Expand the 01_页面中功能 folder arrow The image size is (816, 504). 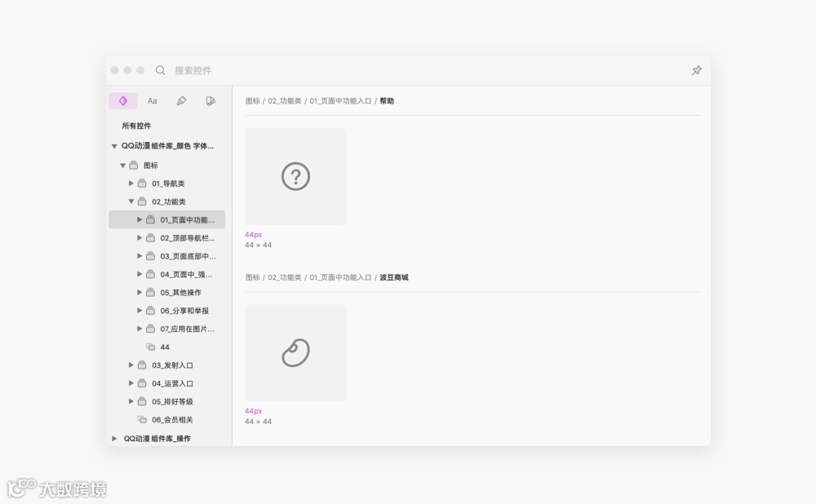tap(140, 219)
